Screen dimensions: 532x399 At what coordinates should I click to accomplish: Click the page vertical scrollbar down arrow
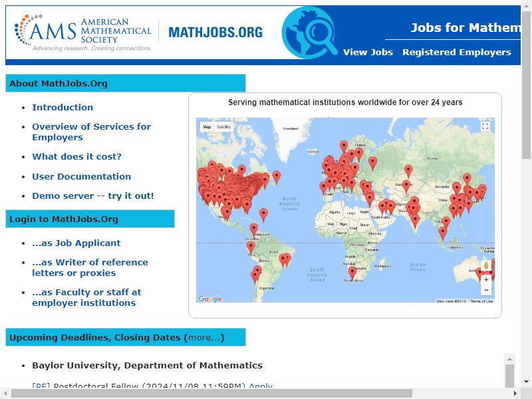(x=526, y=382)
